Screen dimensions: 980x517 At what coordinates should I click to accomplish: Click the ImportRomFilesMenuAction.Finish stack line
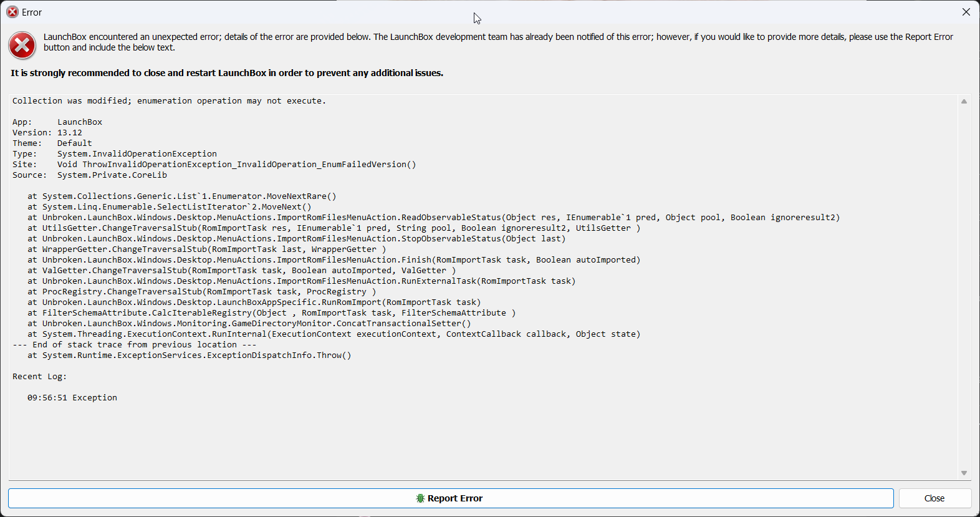pyautogui.click(x=334, y=260)
